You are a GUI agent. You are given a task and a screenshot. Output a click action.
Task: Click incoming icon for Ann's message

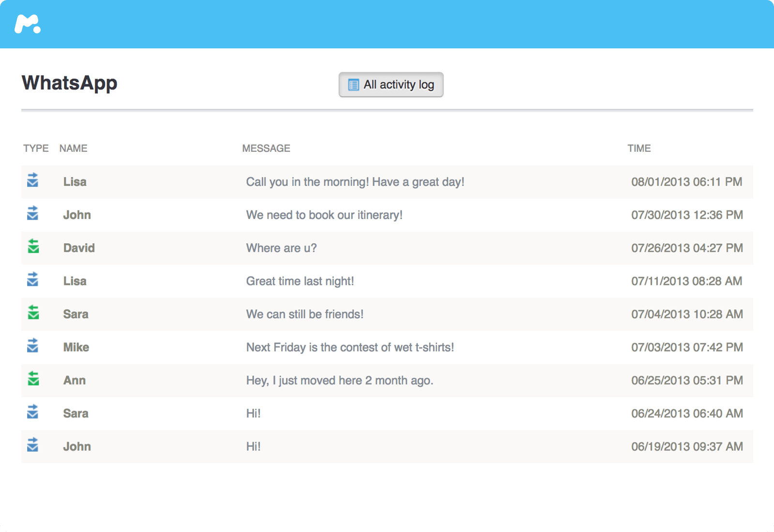click(33, 378)
